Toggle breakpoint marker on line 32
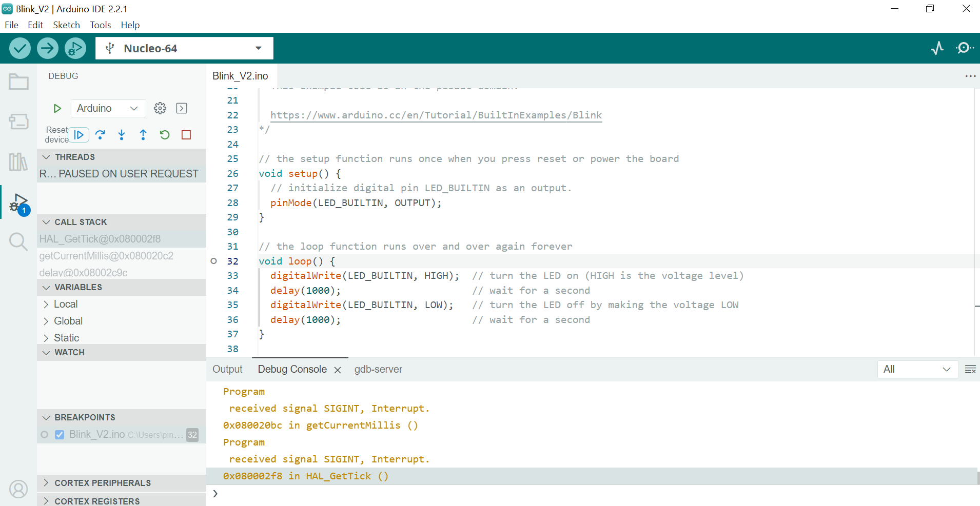The height and width of the screenshot is (506, 980). 214,261
